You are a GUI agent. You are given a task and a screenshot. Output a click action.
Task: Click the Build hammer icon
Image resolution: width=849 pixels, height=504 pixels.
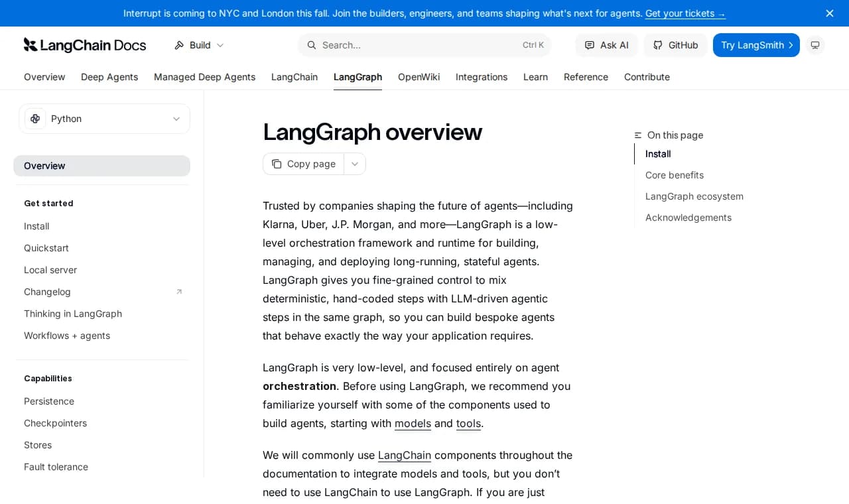tap(179, 45)
